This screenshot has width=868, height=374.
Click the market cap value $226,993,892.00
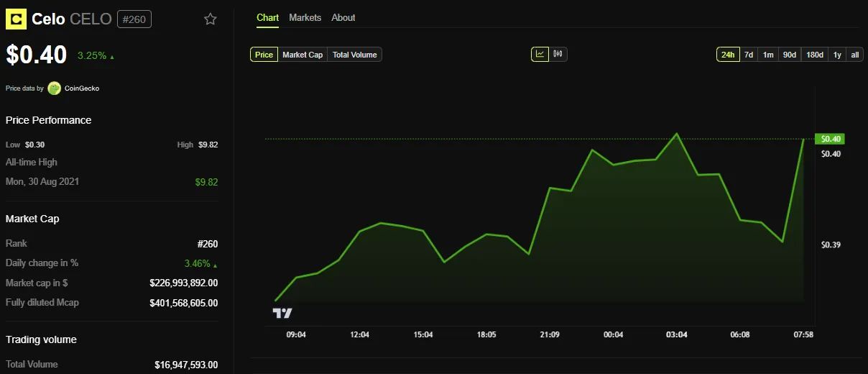184,283
